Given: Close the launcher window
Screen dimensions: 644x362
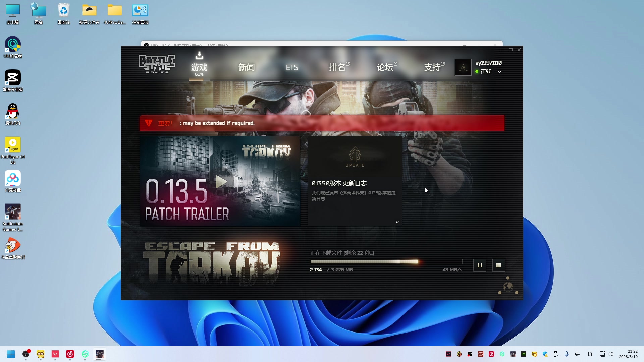Looking at the screenshot, I should pyautogui.click(x=519, y=50).
